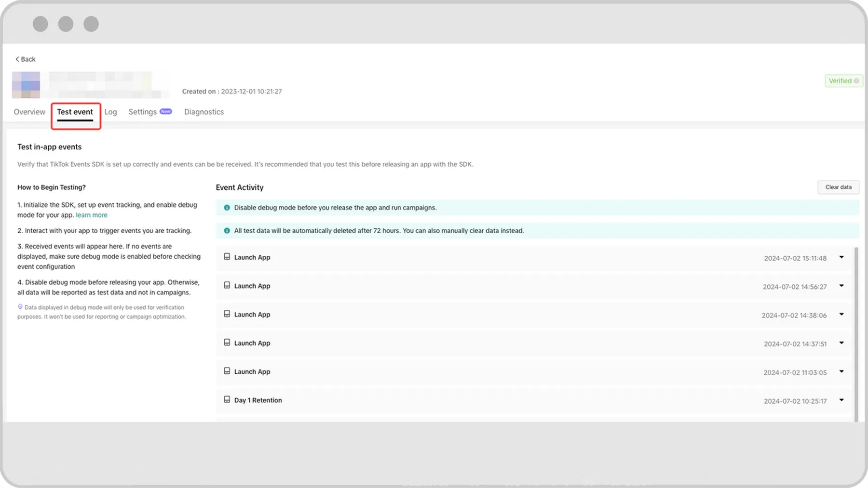Image resolution: width=868 pixels, height=488 pixels.
Task: Select the Test event tab
Action: pos(75,112)
